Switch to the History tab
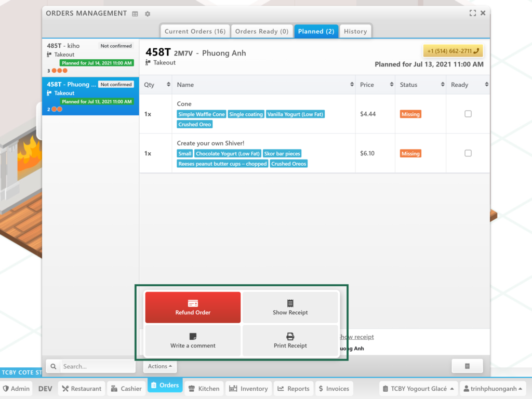Viewport: 532px width, 399px height. (355, 31)
